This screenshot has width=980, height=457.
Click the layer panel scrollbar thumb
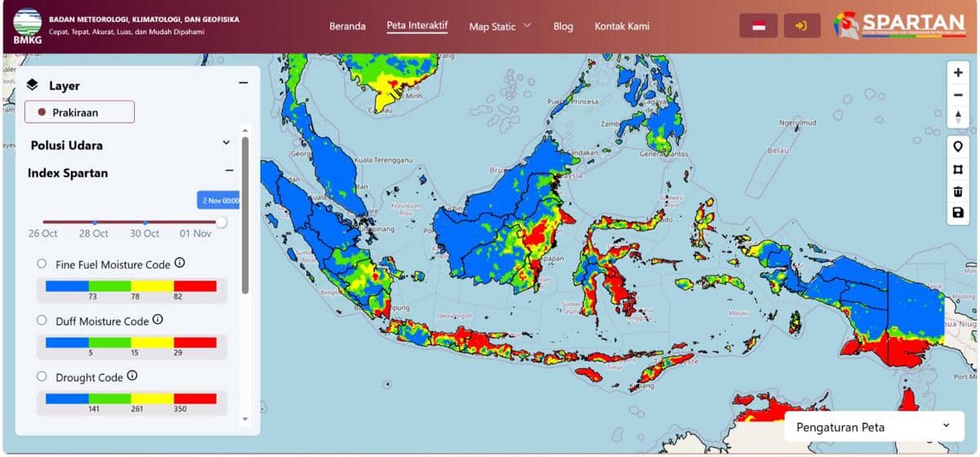(245, 215)
